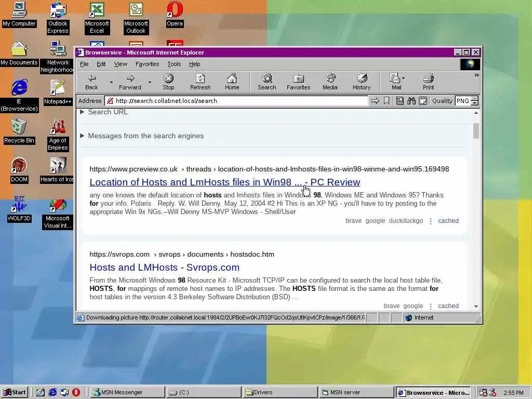Viewport: 532px width, 399px height.
Task: Select Microsoft Outlook desktop shortcut
Action: 136,18
